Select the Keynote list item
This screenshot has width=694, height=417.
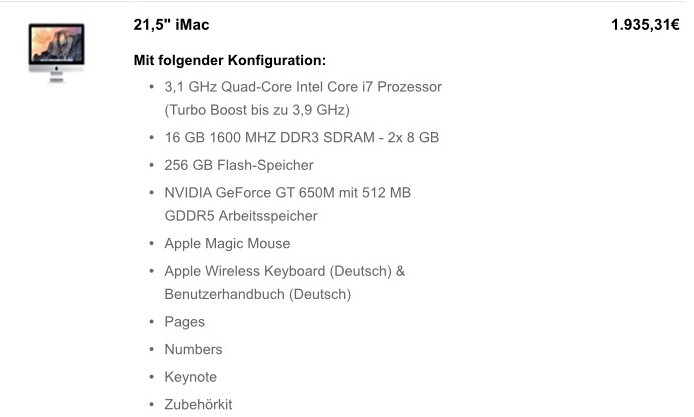tap(190, 377)
